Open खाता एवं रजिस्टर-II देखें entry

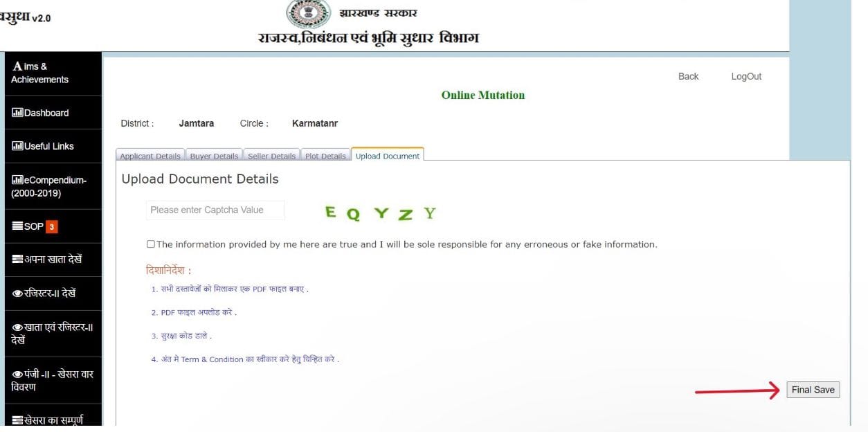[52, 333]
